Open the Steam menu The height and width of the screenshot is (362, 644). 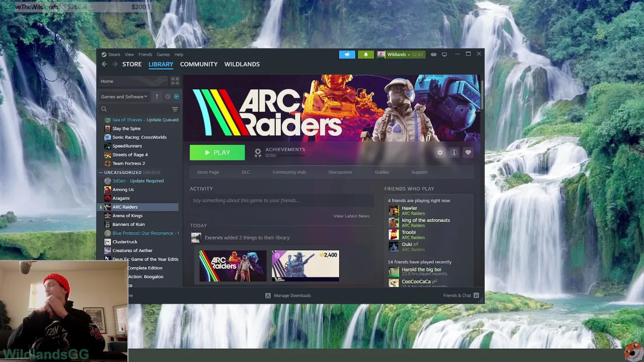point(114,54)
